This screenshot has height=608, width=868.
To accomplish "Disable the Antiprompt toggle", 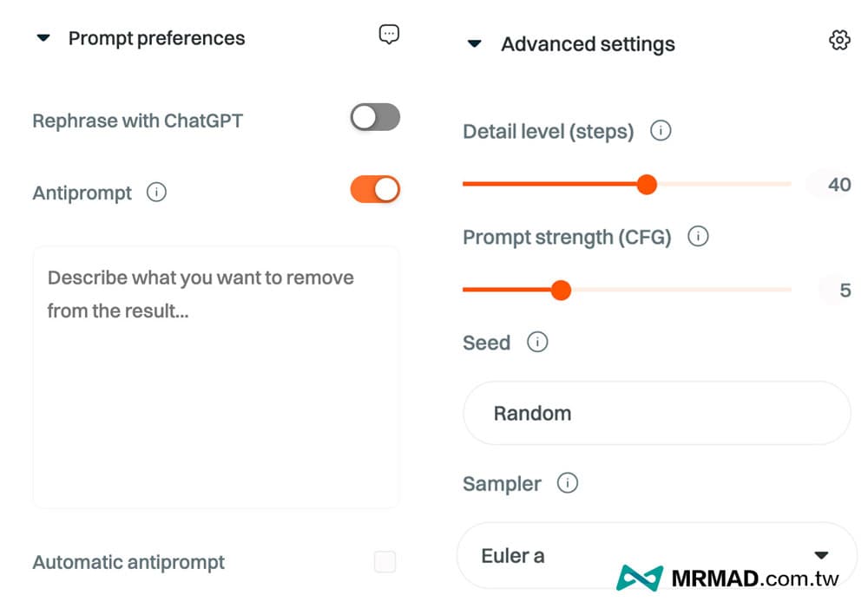I will [x=375, y=190].
